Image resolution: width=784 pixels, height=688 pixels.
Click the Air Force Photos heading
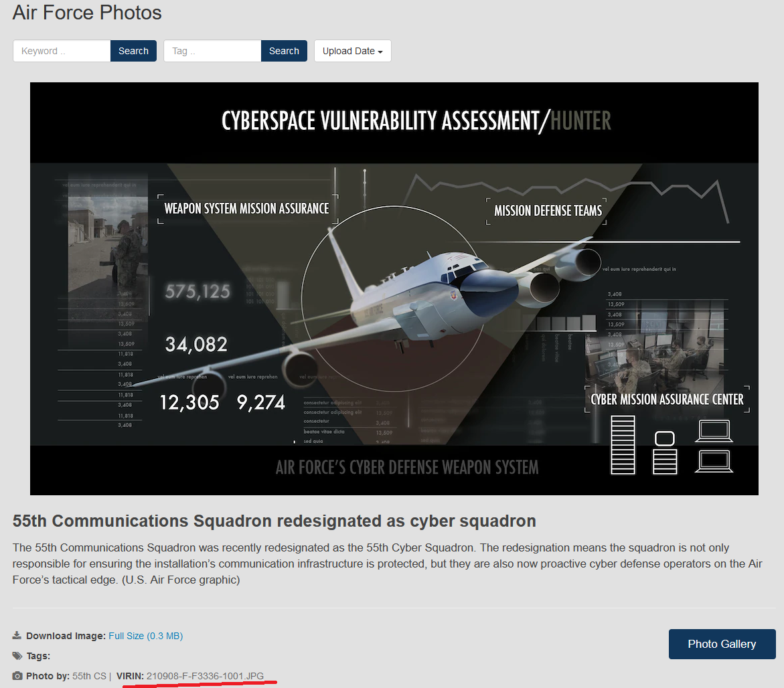87,13
